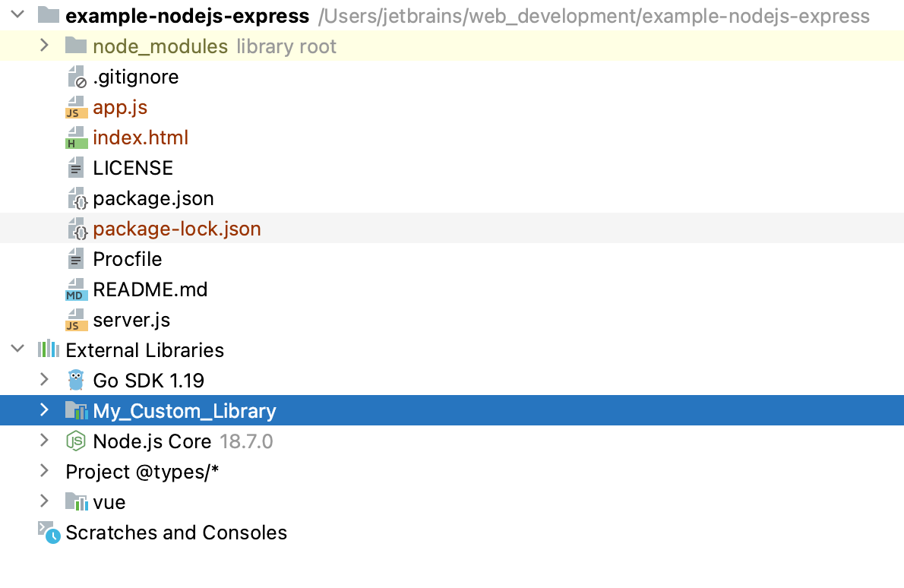Screen dimensions: 904x588
Task: Expand the Project @types/* node
Action: [45, 471]
